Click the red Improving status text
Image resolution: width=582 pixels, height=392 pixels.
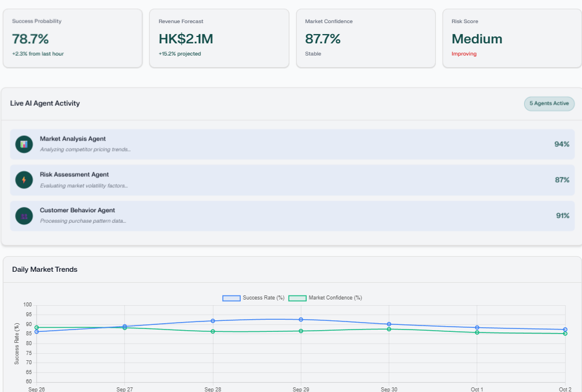[463, 54]
